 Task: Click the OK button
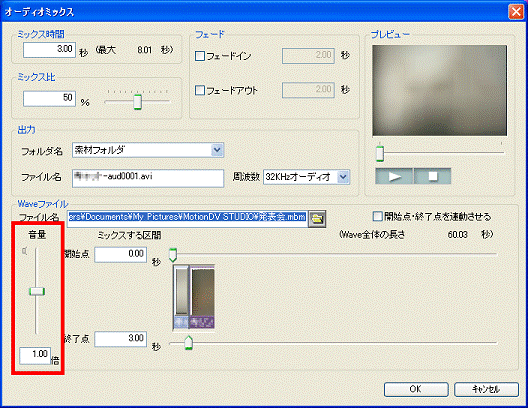coord(416,389)
